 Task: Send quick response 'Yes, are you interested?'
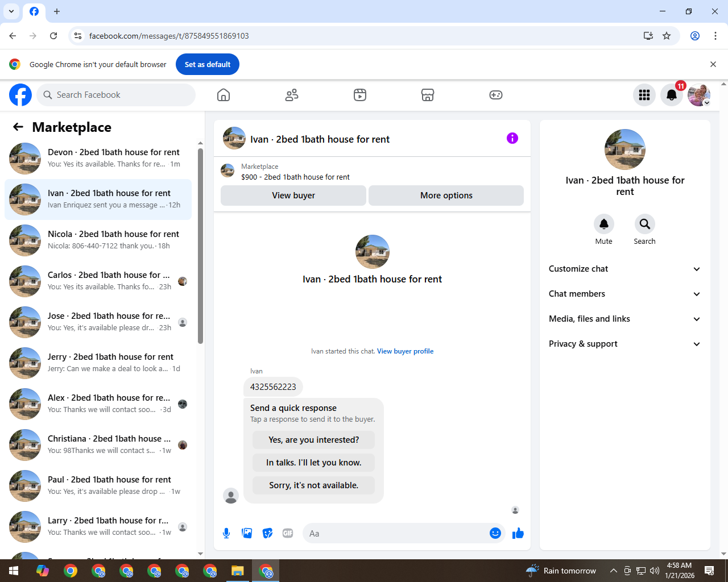[314, 440]
